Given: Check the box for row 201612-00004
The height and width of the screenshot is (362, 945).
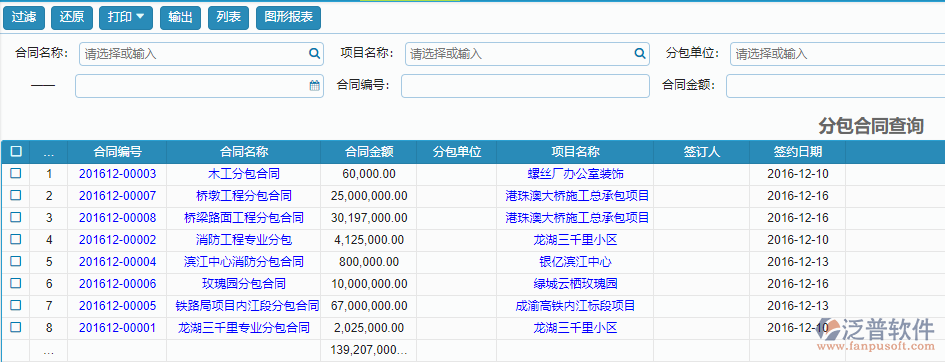Looking at the screenshot, I should click(16, 261).
